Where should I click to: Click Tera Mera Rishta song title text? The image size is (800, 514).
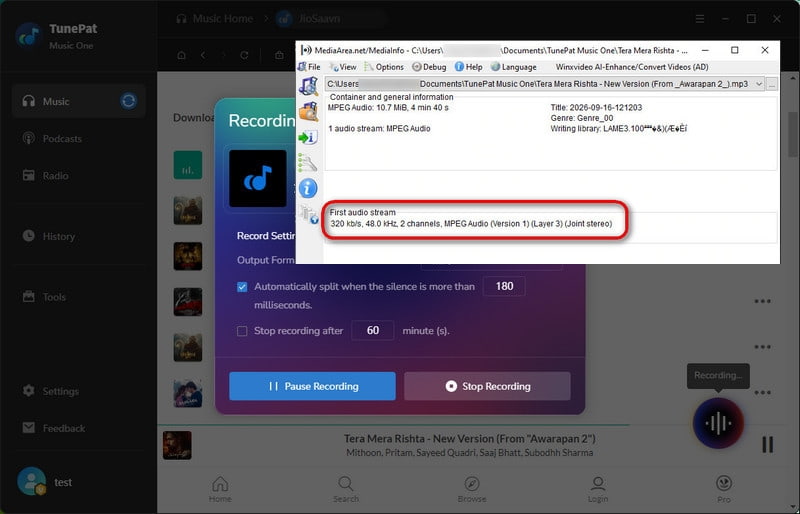pyautogui.click(x=469, y=438)
